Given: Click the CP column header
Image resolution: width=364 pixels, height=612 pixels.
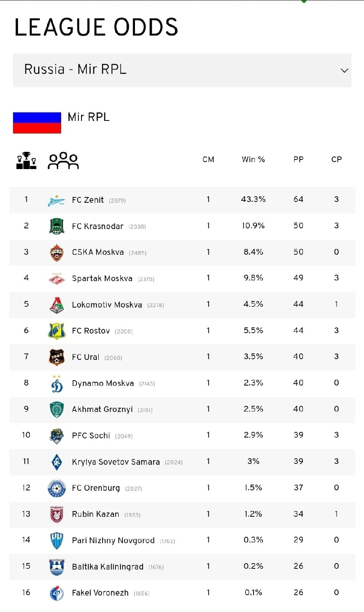Looking at the screenshot, I should (336, 160).
